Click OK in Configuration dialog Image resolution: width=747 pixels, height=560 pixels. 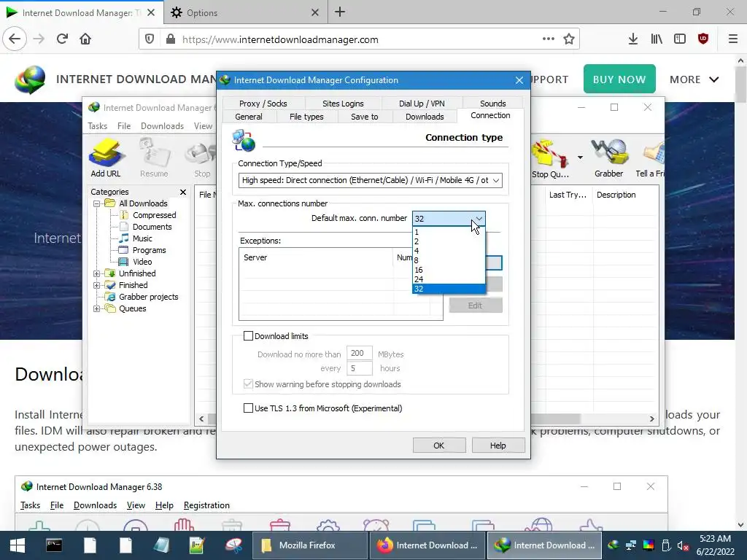[x=438, y=446]
